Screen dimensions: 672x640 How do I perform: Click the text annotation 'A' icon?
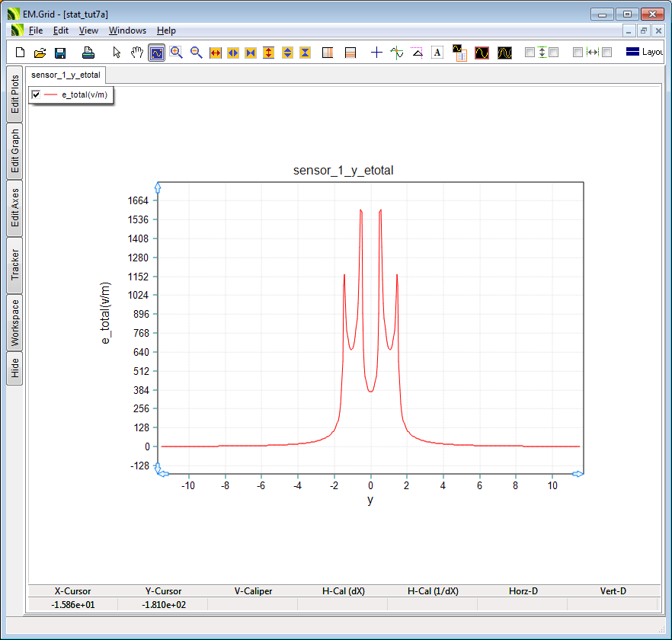coord(437,53)
